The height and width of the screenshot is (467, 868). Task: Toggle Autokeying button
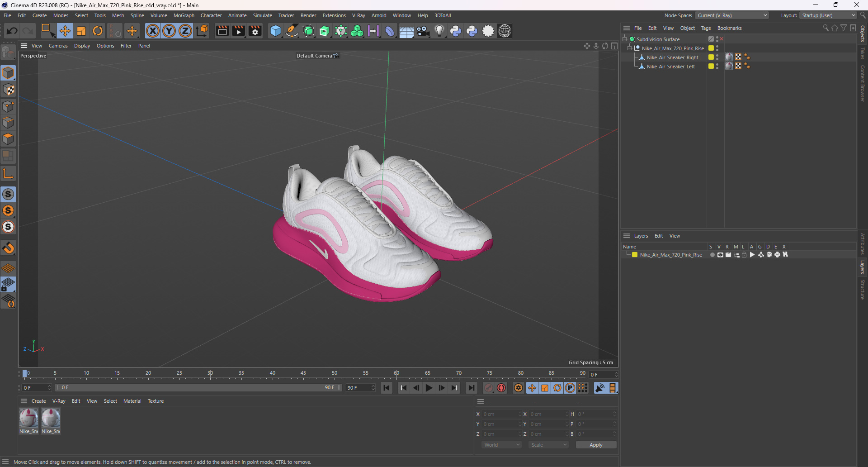pyautogui.click(x=501, y=388)
